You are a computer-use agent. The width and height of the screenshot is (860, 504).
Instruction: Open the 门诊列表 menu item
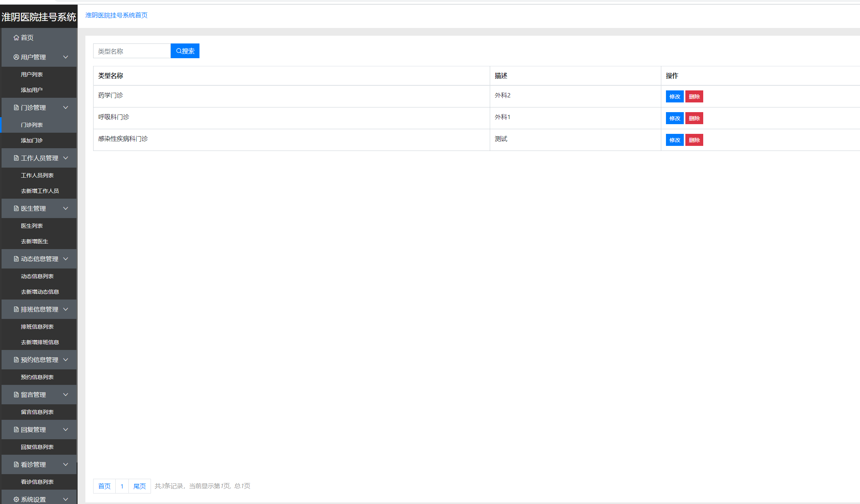[x=32, y=125]
